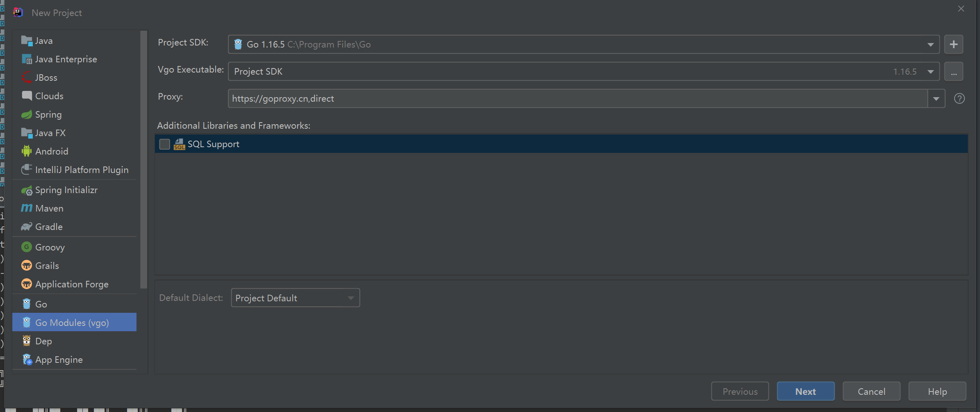Open the Proxy help question mark icon

pos(959,99)
